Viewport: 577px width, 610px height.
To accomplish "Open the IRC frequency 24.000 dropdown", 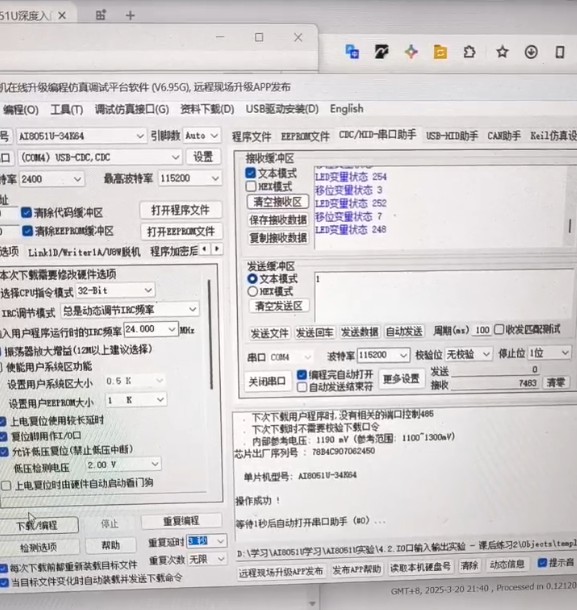I will (151, 329).
